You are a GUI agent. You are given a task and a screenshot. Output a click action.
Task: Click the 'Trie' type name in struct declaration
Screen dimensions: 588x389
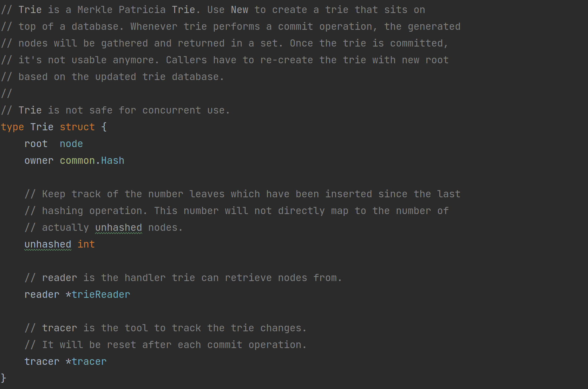click(x=42, y=127)
